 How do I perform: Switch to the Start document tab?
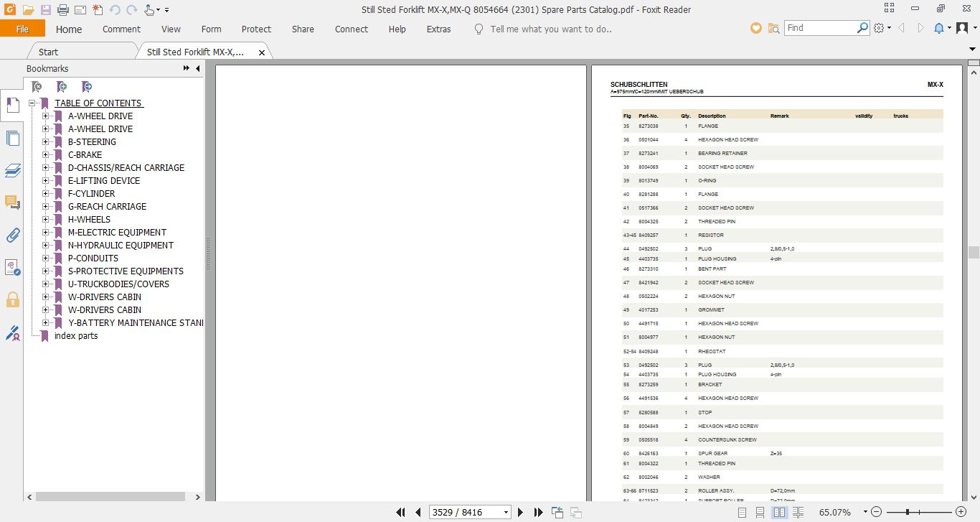(x=49, y=52)
